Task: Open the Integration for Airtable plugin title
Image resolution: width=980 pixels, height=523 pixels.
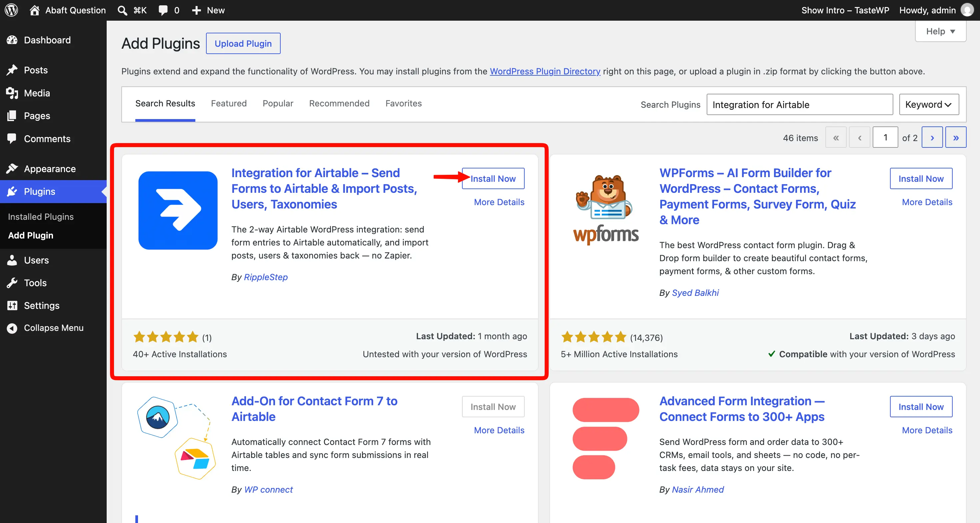Action: tap(324, 188)
